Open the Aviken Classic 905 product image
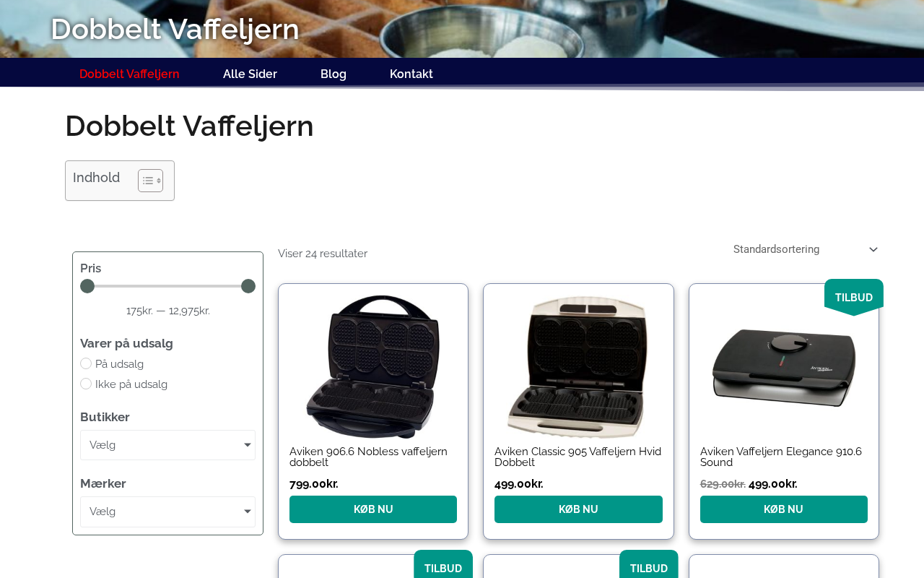This screenshot has height=578, width=924. point(578,366)
